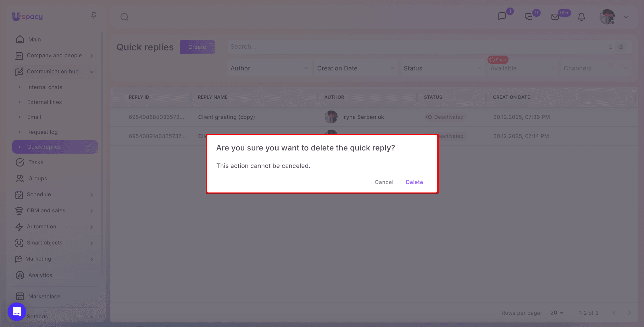Confirm with the Delete button
The height and width of the screenshot is (327, 644).
tap(414, 182)
